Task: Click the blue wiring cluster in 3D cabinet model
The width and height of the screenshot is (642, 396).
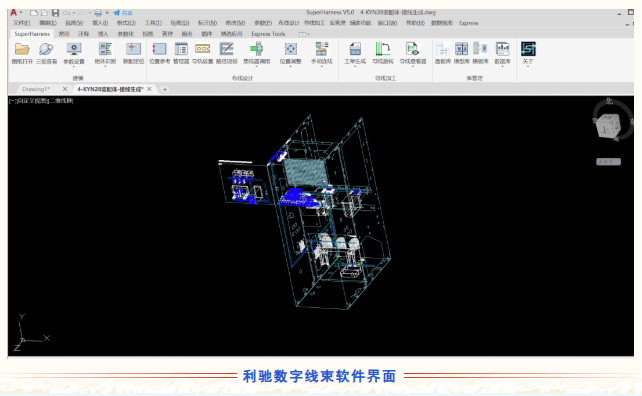Action: [x=298, y=198]
